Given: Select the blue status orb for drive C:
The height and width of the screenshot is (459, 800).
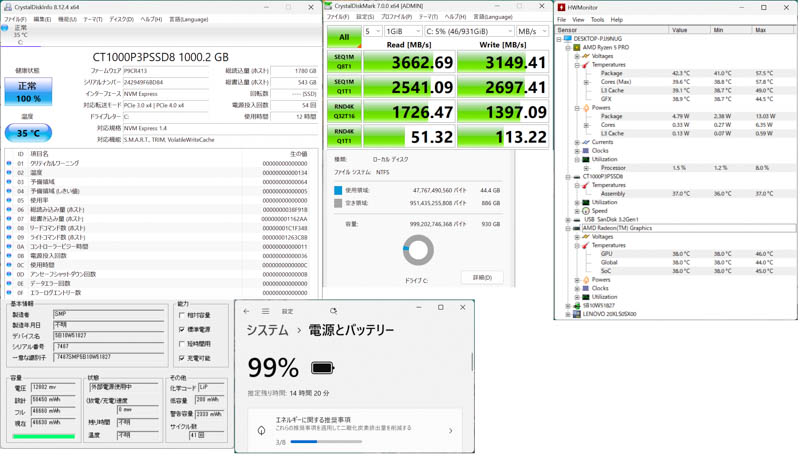Looking at the screenshot, I should [5, 28].
